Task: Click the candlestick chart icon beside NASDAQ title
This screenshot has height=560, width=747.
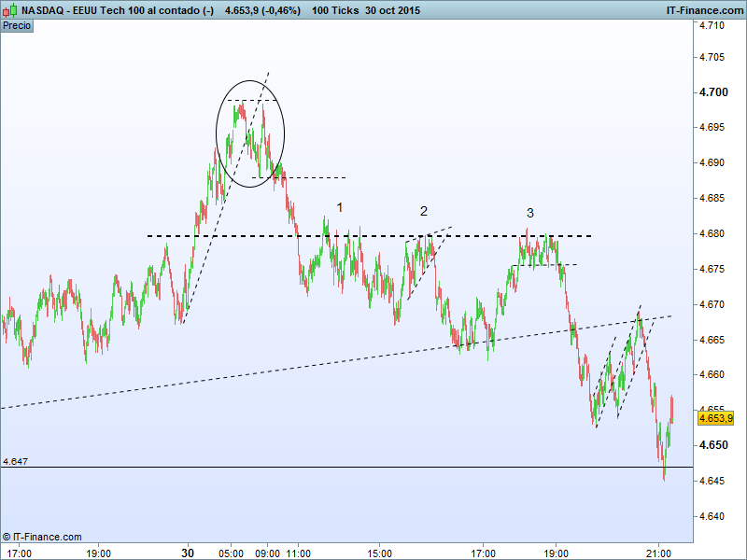Action: 10,10
